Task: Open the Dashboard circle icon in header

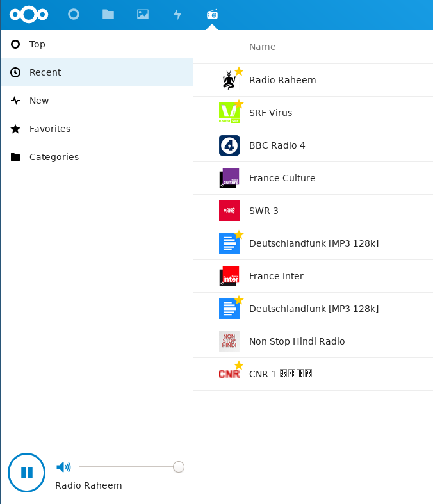Action: tap(74, 15)
